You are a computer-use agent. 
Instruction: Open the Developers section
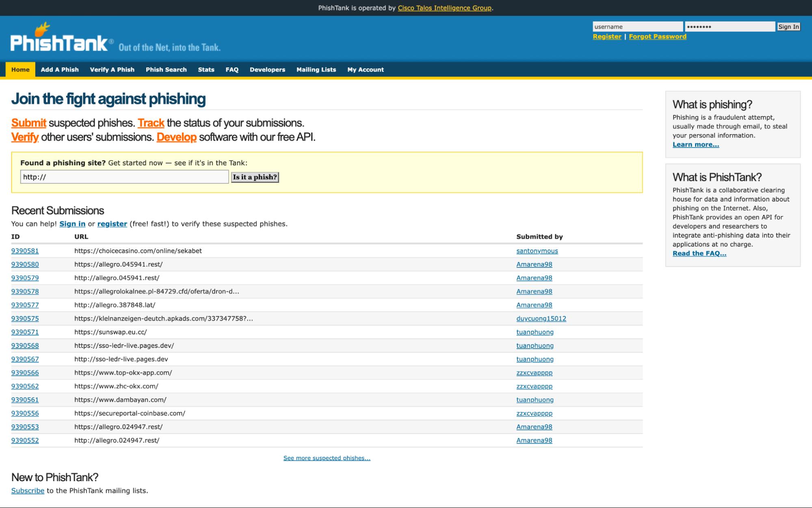[x=267, y=69]
